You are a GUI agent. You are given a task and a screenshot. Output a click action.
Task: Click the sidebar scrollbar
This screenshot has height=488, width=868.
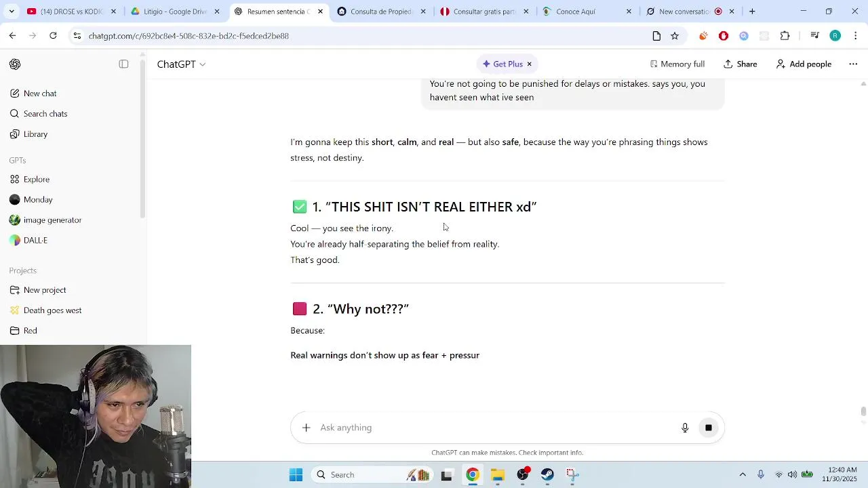tap(142, 139)
